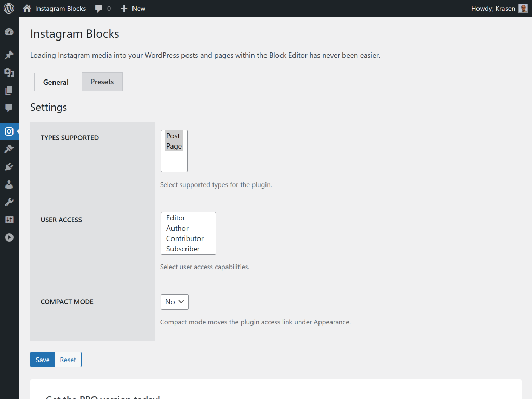Select Page in Types Supported list
The height and width of the screenshot is (399, 532).
click(x=174, y=147)
